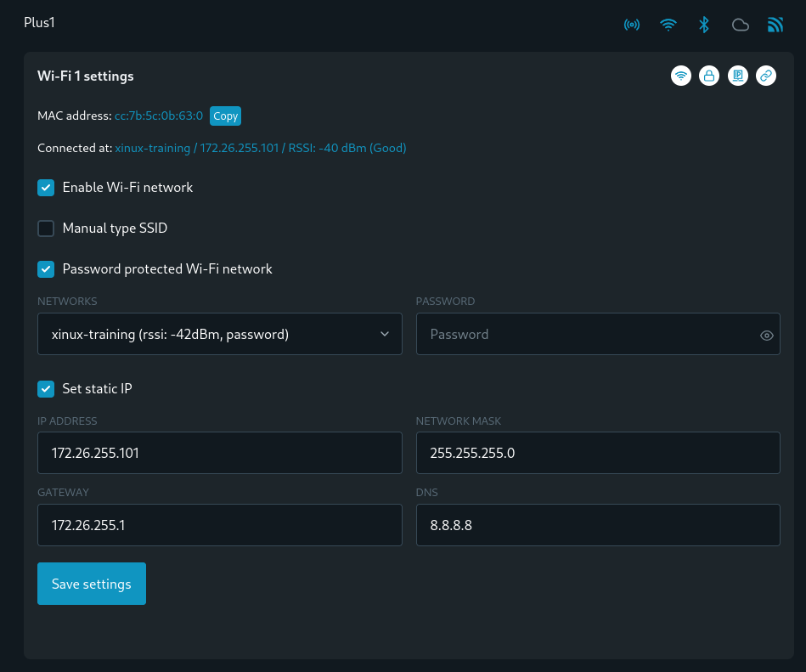
Task: Uncheck Password protected Wi-Fi network
Action: tap(46, 269)
